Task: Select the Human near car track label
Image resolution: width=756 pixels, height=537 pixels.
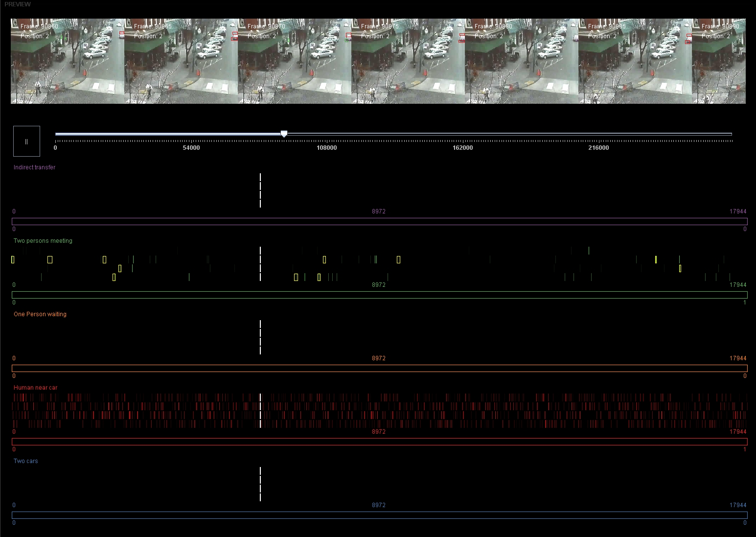Action: click(35, 388)
